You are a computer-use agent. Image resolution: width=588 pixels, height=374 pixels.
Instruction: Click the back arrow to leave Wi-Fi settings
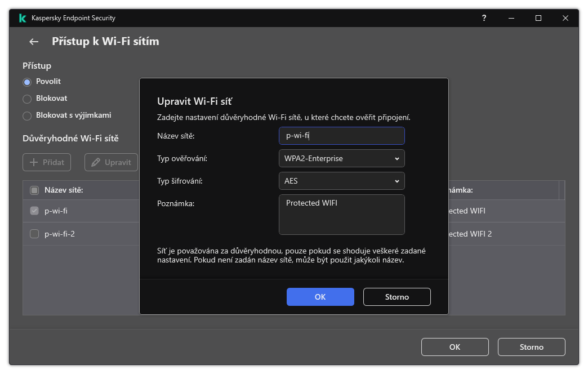[33, 41]
